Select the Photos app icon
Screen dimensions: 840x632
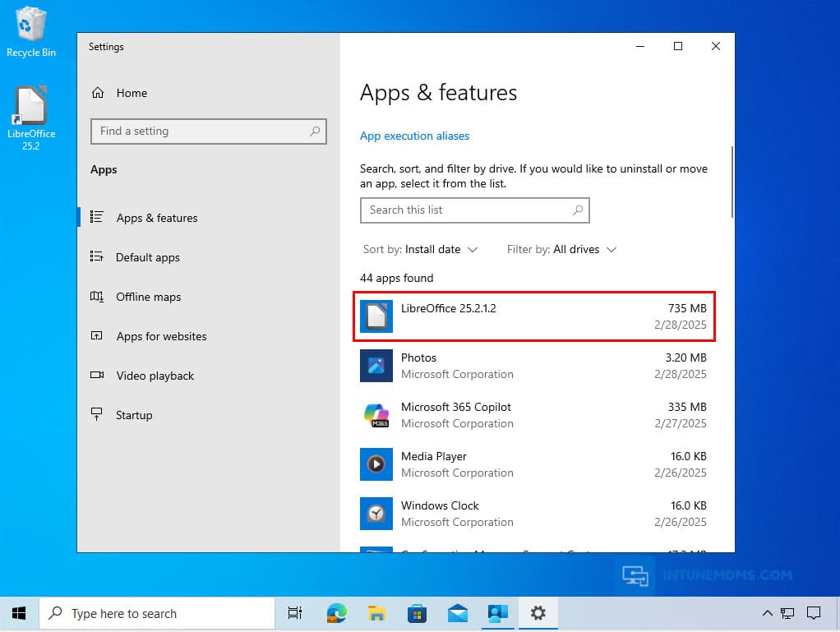click(376, 366)
